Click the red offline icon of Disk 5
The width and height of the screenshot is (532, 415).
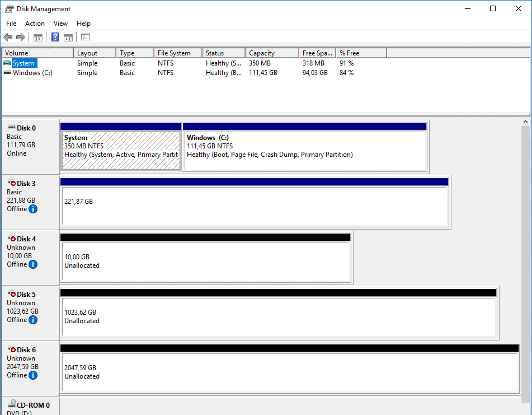point(12,294)
